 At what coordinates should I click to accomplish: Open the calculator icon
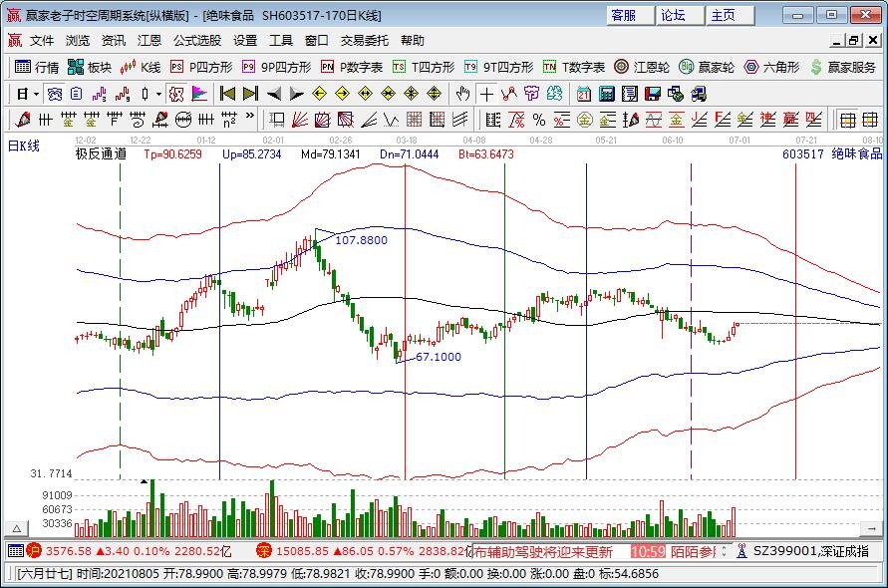(x=607, y=94)
